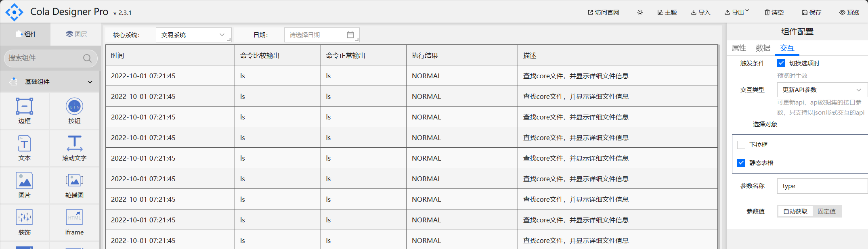The height and width of the screenshot is (249, 868).
Task: Select the 图片 image component icon
Action: pyautogui.click(x=24, y=181)
